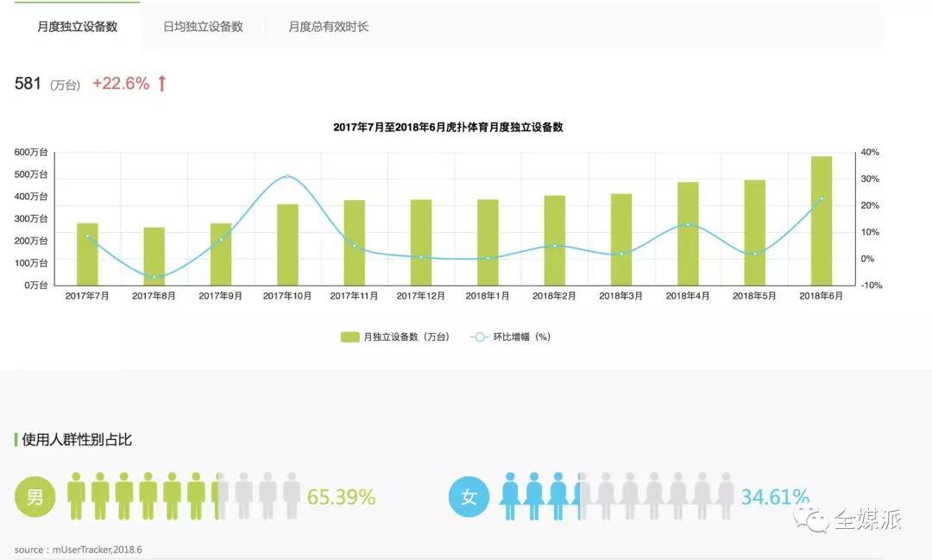Click the 581 device count value
Image resolution: width=932 pixels, height=560 pixels.
[x=28, y=83]
